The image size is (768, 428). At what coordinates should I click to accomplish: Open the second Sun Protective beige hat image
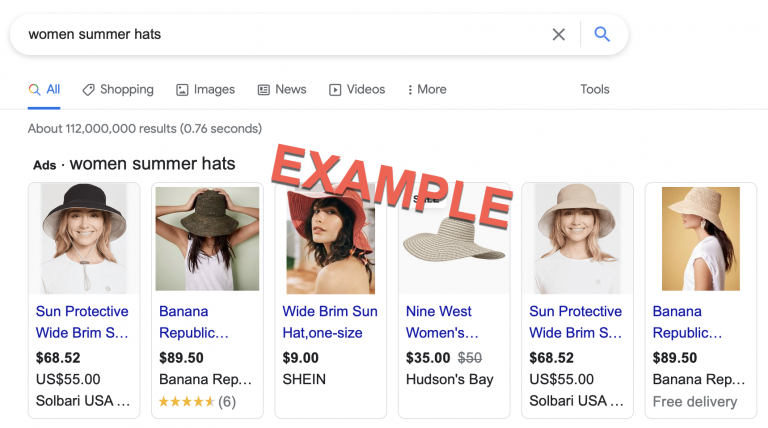pyautogui.click(x=577, y=238)
